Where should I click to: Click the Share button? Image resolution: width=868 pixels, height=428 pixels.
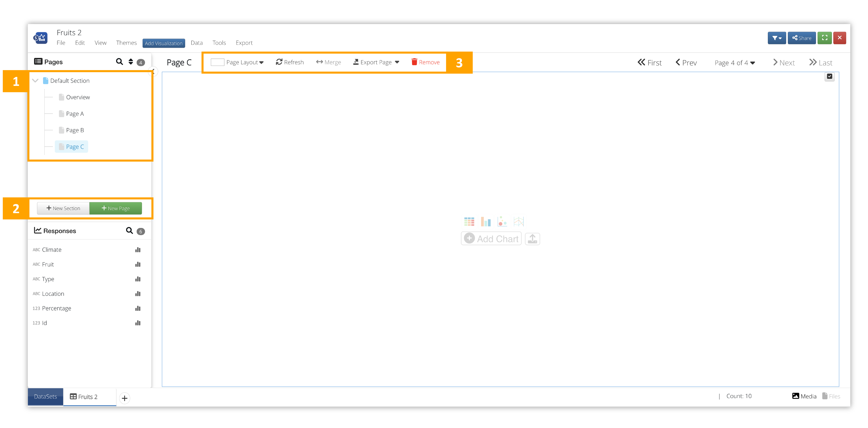[x=802, y=38]
